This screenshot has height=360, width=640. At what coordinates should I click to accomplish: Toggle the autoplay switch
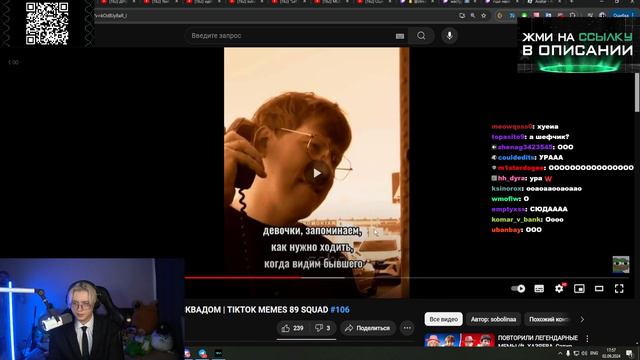coord(518,289)
